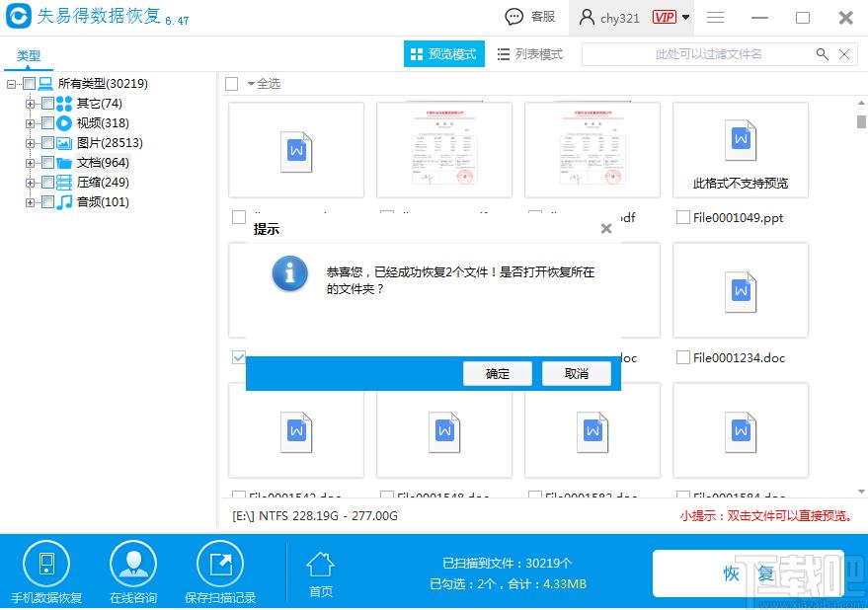Open the hamburger menu icon in title bar
This screenshot has width=868, height=610.
coord(716,18)
